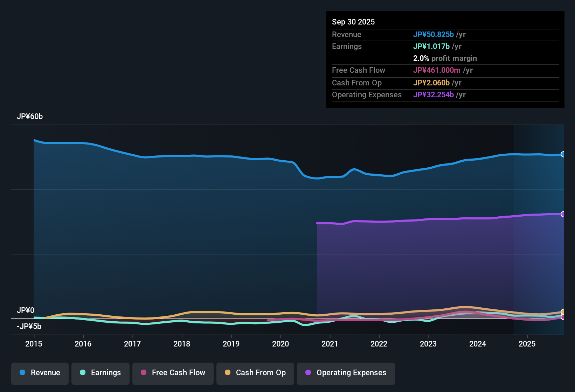Click the orange Cash From Op legend dot
Viewport: 575px width, 392px height.
coord(228,373)
